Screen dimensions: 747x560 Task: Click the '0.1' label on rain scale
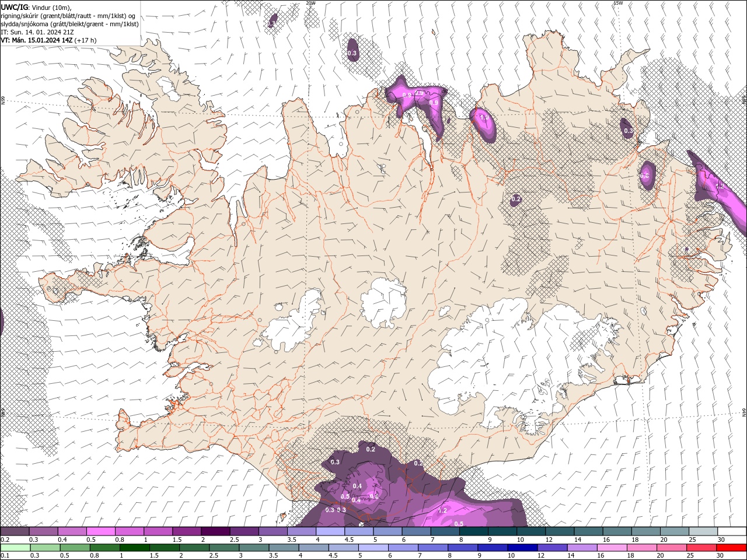[4, 555]
